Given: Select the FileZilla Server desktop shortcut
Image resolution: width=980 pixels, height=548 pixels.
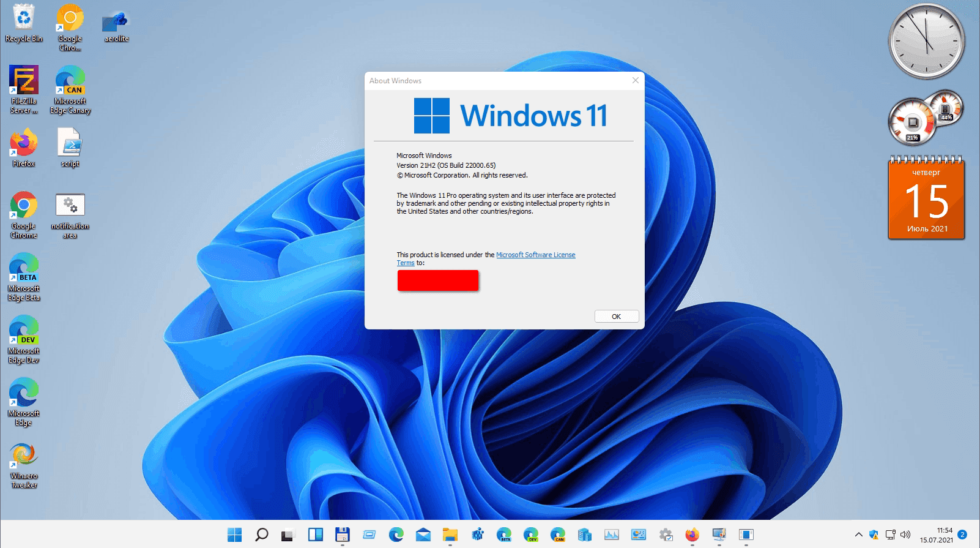Looking at the screenshot, I should [24, 89].
